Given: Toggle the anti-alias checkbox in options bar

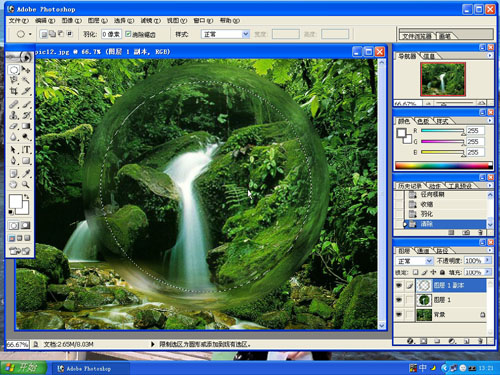Looking at the screenshot, I should [128, 34].
